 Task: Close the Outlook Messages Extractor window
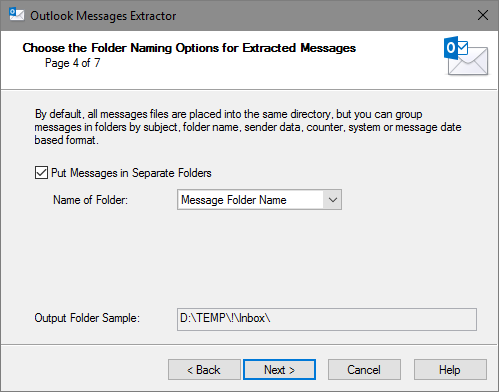pos(483,15)
